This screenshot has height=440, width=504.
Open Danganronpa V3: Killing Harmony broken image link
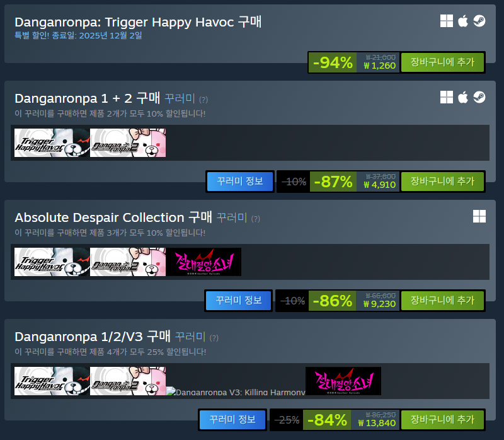[x=236, y=391]
